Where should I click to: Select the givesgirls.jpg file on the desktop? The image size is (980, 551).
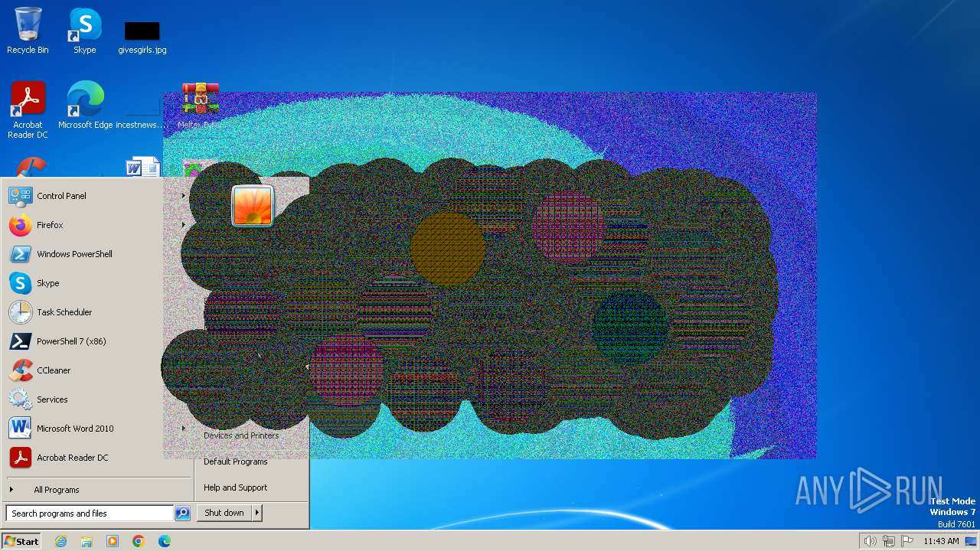(x=142, y=37)
